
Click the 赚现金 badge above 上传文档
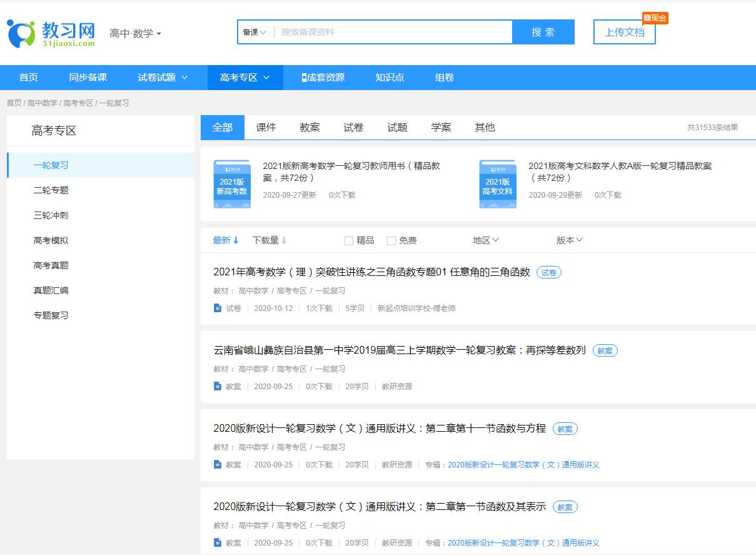(x=655, y=18)
